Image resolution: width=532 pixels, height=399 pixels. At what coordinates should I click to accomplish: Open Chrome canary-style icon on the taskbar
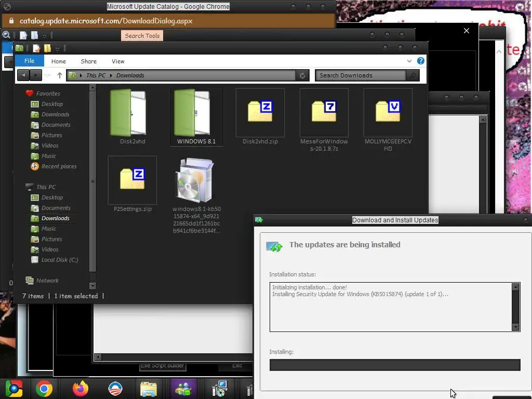pyautogui.click(x=14, y=389)
